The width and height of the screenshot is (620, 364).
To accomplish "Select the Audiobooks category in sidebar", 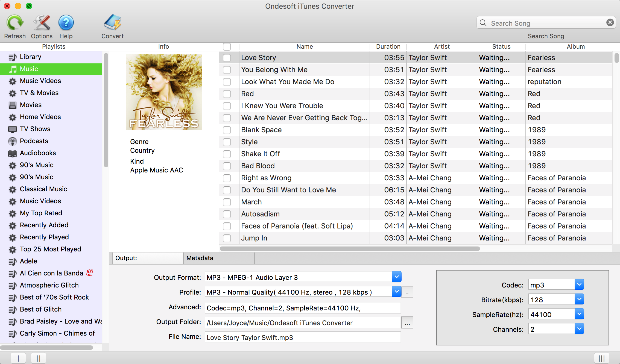I will (38, 152).
